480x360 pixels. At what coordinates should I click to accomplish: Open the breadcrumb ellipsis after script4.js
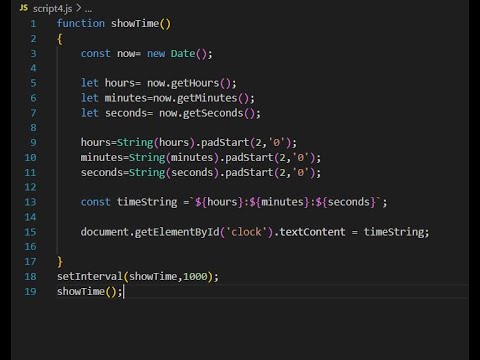pyautogui.click(x=88, y=9)
